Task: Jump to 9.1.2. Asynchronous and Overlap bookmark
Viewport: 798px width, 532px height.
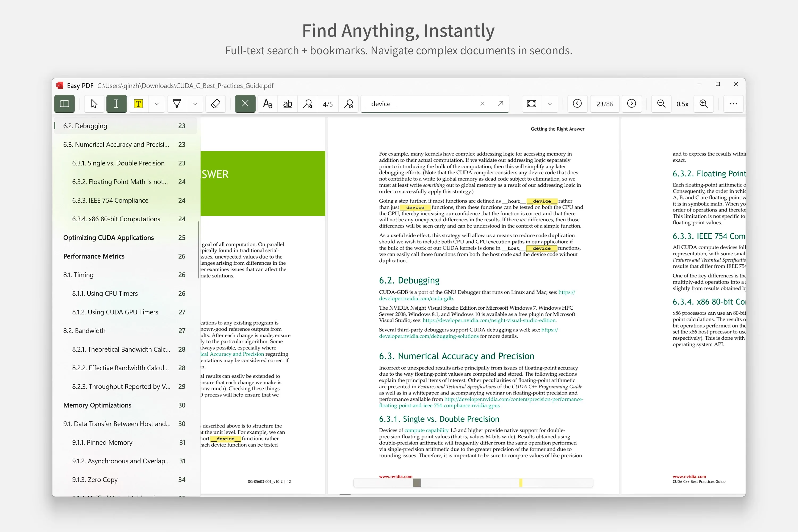Action: click(x=126, y=462)
